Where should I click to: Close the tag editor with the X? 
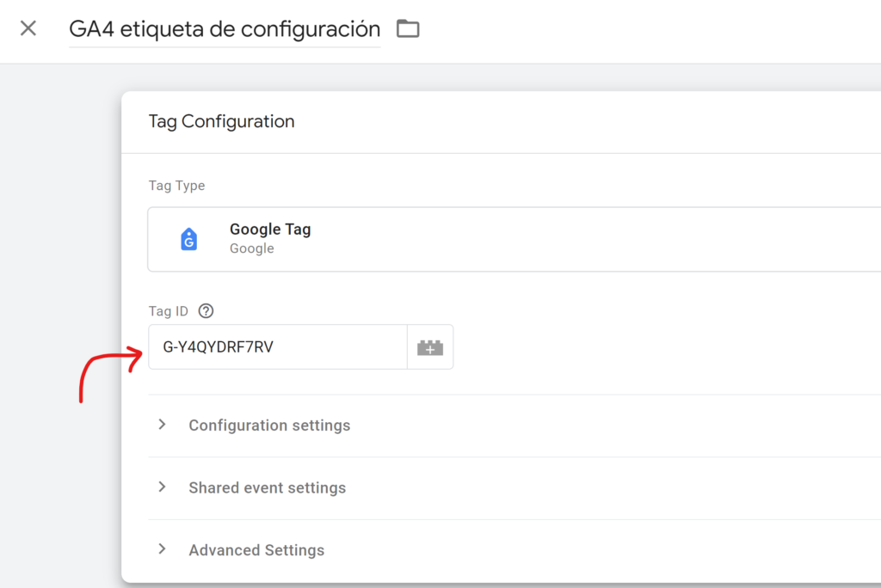point(28,28)
